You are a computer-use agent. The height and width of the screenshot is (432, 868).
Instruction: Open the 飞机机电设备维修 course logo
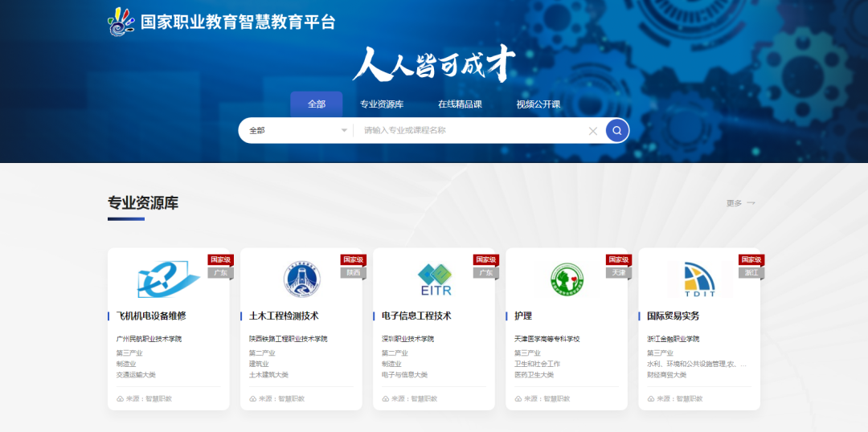[x=168, y=279]
